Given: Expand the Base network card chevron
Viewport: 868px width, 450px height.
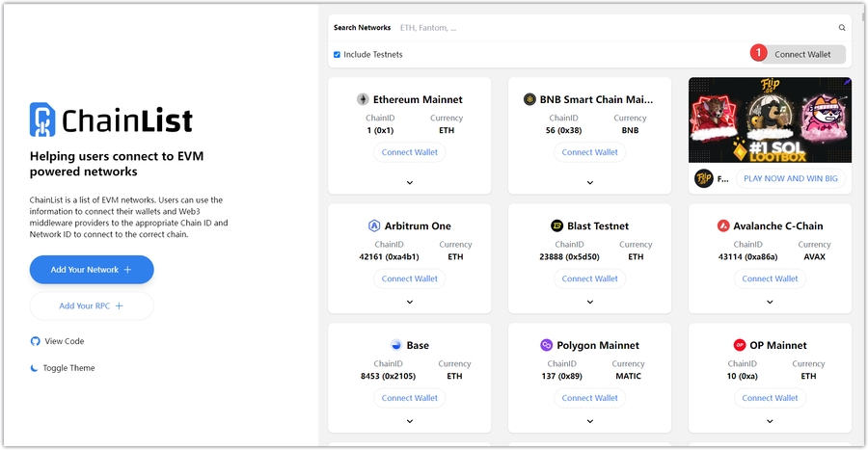Looking at the screenshot, I should click(x=410, y=421).
